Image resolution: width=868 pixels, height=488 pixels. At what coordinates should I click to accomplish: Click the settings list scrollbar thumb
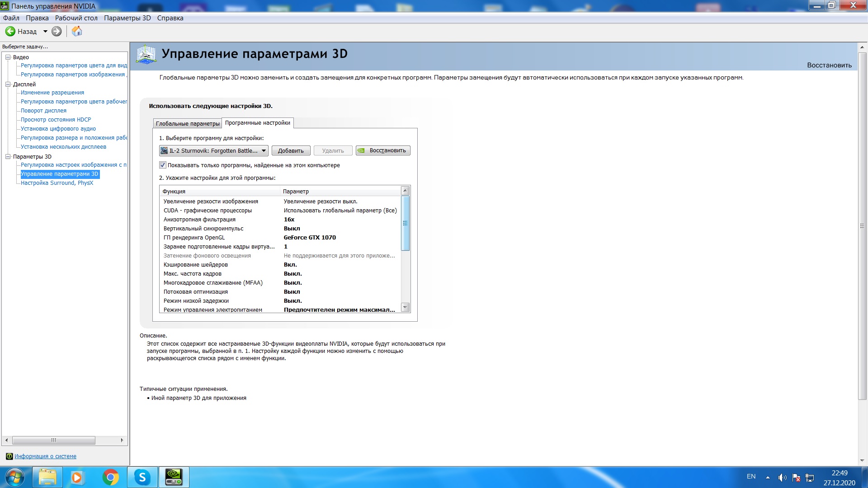405,223
